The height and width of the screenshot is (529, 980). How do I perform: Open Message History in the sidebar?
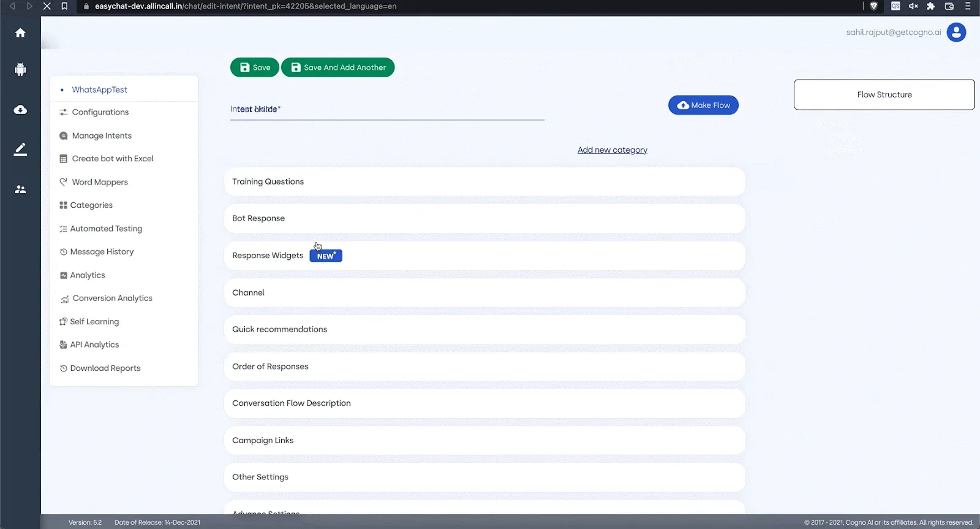click(102, 252)
